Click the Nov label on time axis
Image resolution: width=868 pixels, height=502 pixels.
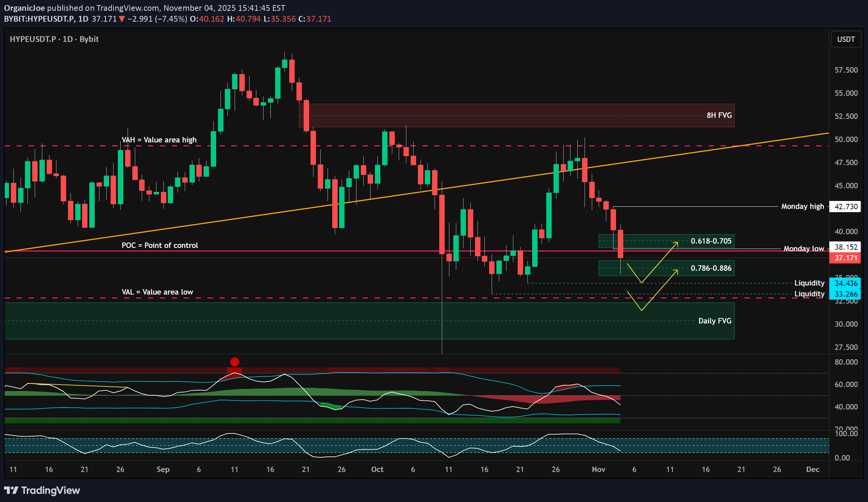[x=598, y=469]
